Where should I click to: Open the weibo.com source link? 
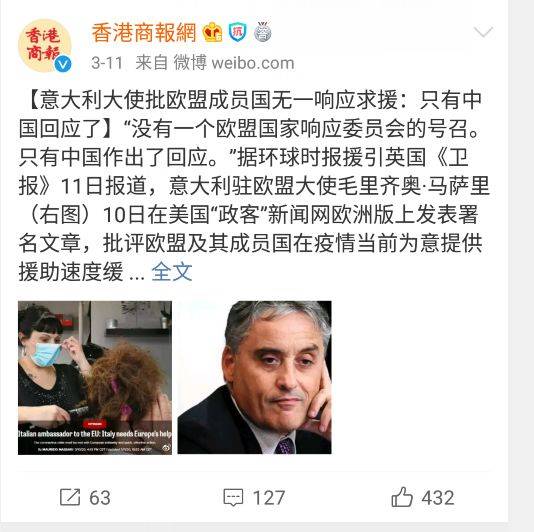pyautogui.click(x=253, y=63)
